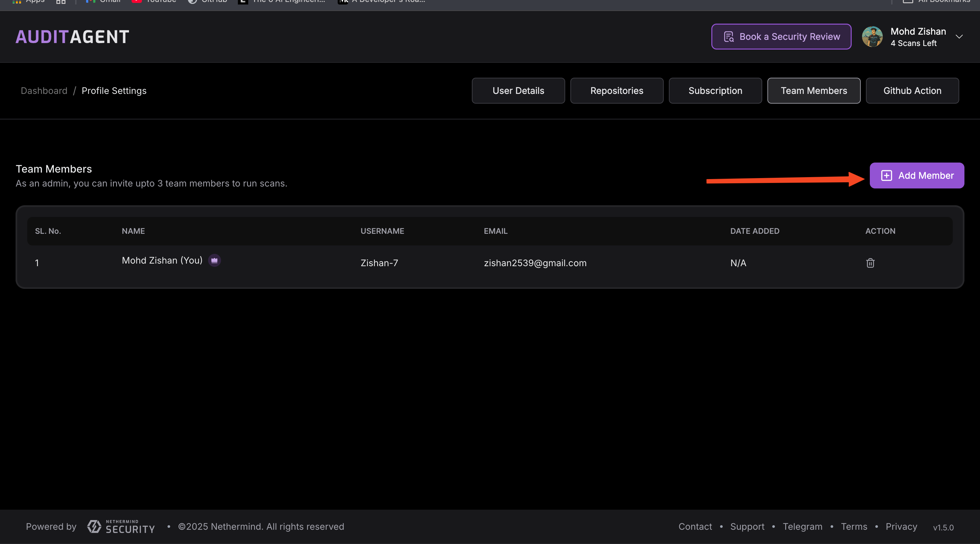Open the Support footer link
This screenshot has height=544, width=980.
[747, 527]
